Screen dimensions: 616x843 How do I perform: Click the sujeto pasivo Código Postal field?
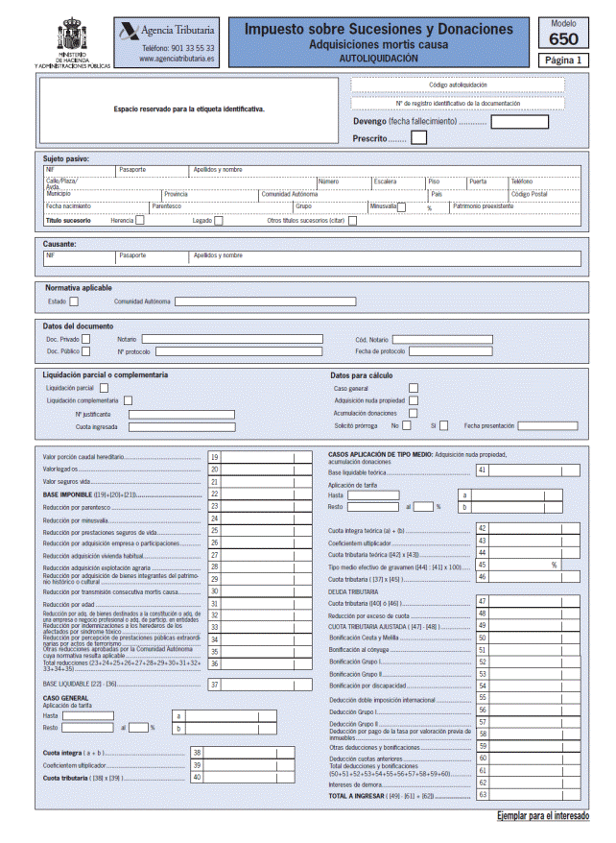[x=544, y=196]
